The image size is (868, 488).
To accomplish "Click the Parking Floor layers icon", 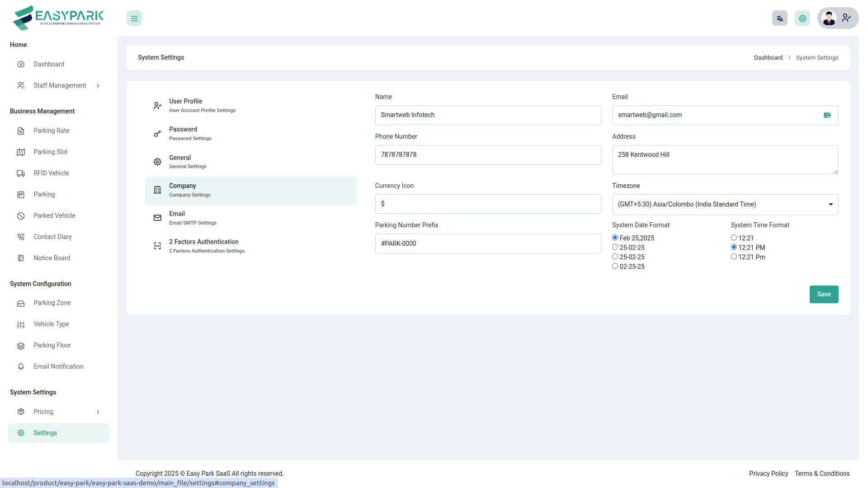I will 21,346.
